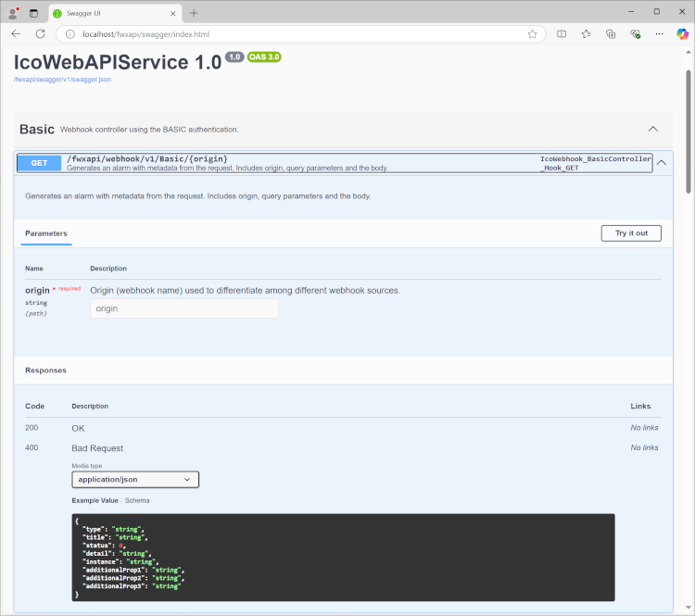Click the Basic section heading
The width and height of the screenshot is (695, 616).
pos(37,129)
